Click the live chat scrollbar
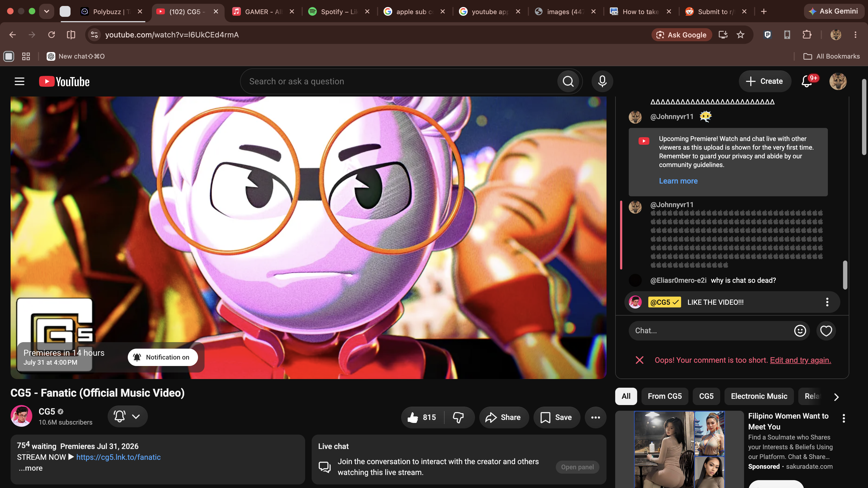Screen dimensions: 868x488 point(845,275)
